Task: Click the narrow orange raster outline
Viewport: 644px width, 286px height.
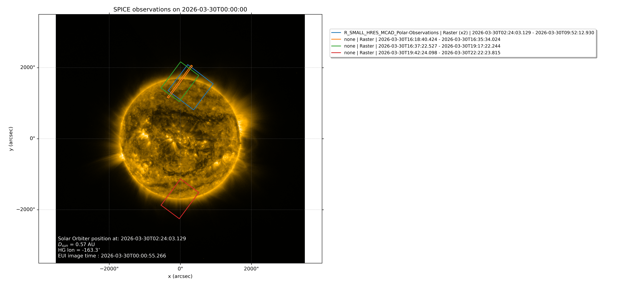Action: pos(180,82)
